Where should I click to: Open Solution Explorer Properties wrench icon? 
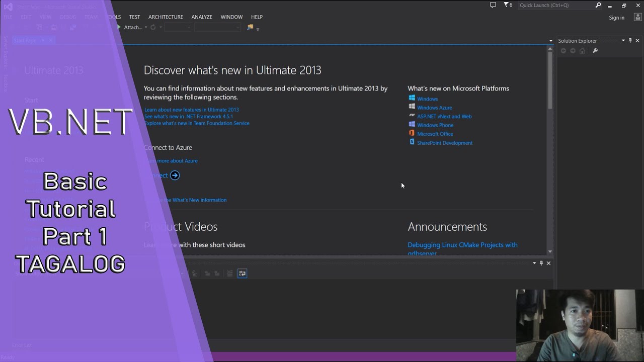click(595, 51)
